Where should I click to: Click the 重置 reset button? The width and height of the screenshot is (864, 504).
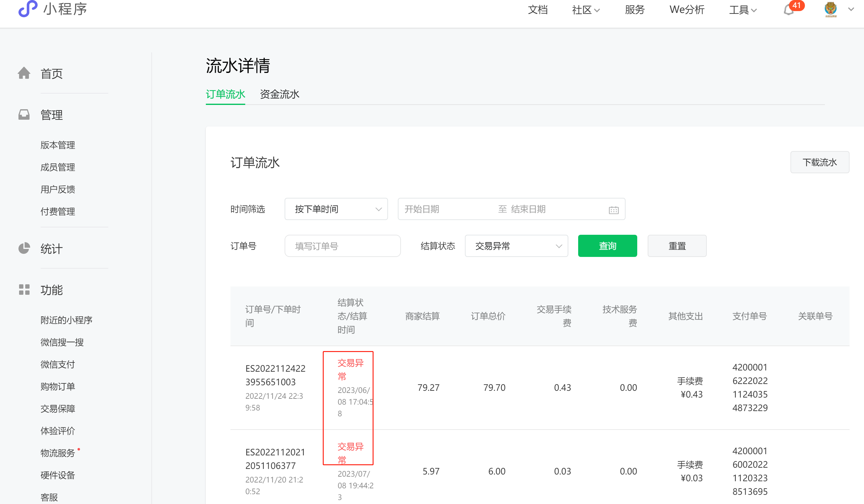tap(677, 246)
